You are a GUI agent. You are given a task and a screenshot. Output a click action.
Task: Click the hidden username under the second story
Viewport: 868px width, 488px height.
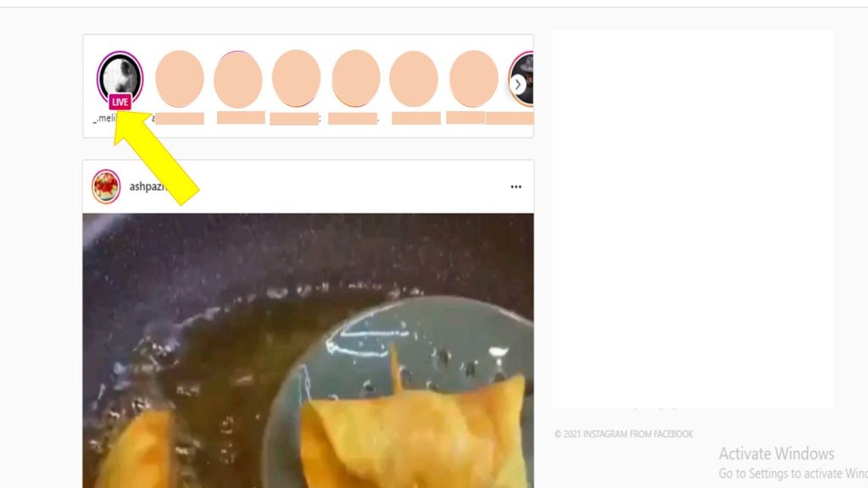pos(180,119)
